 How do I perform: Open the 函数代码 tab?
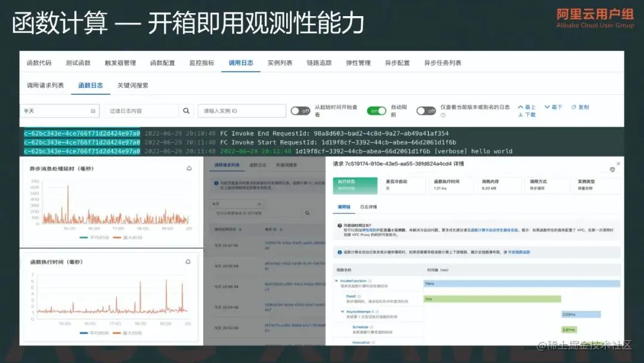point(39,63)
